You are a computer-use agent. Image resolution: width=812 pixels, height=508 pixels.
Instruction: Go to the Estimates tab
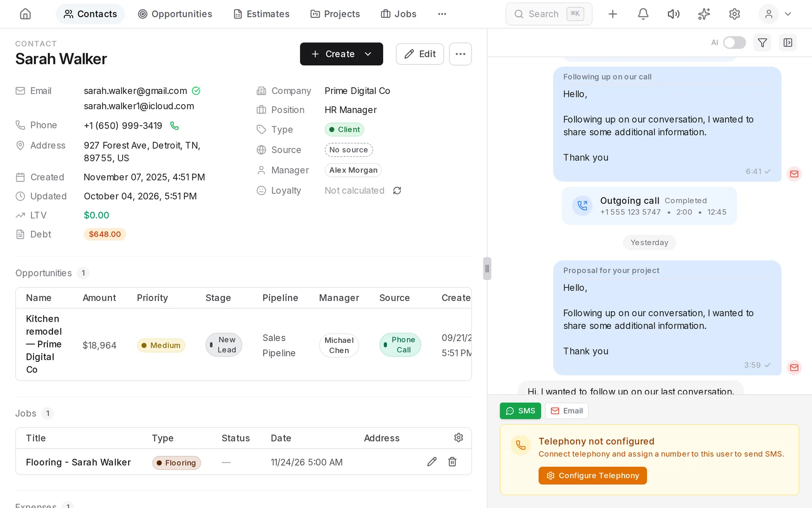tap(262, 14)
